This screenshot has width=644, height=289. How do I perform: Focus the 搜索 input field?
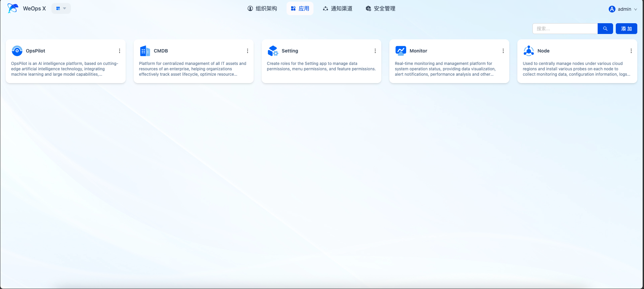[565, 29]
